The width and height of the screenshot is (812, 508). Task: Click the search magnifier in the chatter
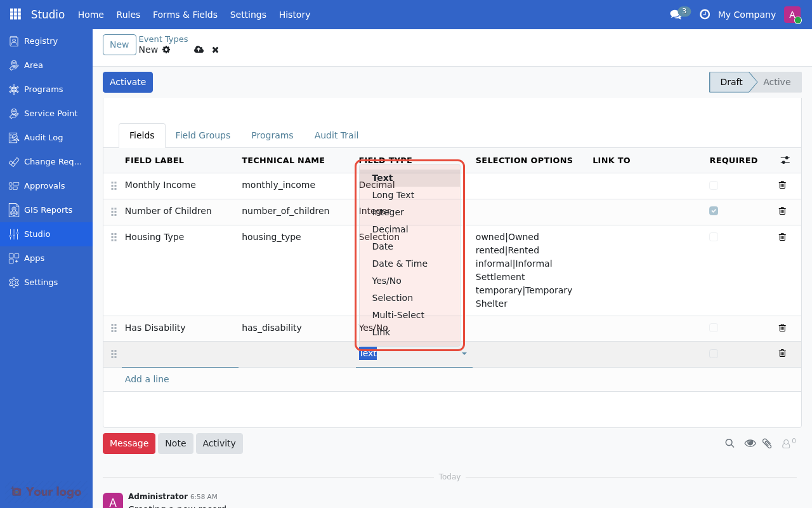pyautogui.click(x=730, y=443)
